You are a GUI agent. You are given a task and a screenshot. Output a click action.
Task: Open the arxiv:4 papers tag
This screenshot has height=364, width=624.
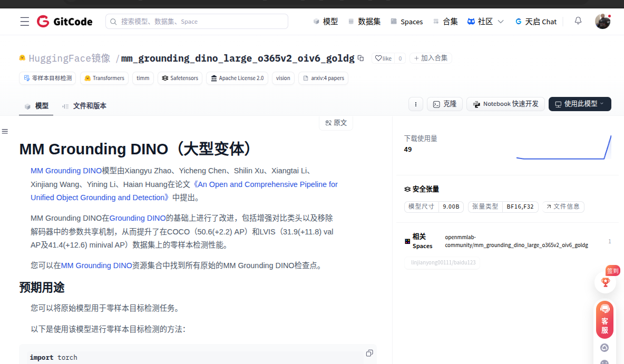click(x=323, y=78)
